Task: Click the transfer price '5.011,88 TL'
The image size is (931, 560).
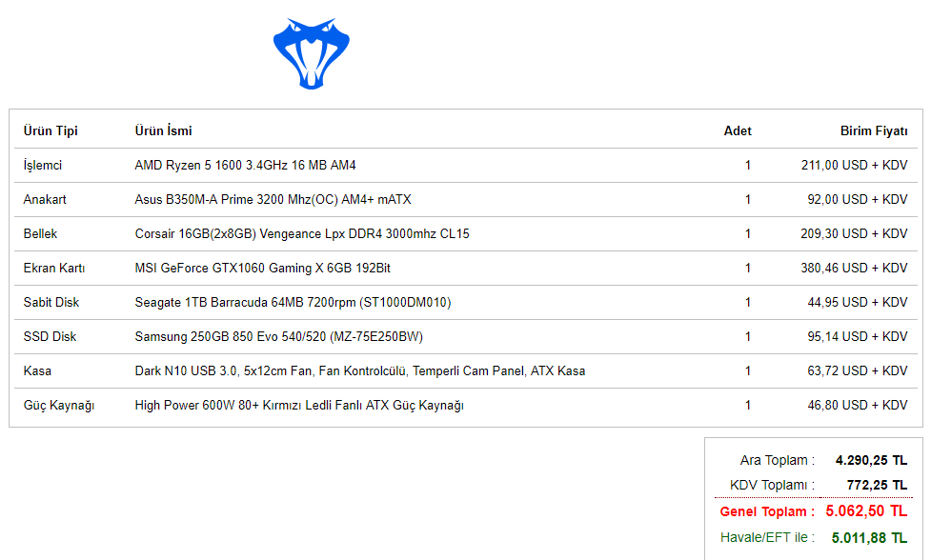Action: (x=869, y=538)
